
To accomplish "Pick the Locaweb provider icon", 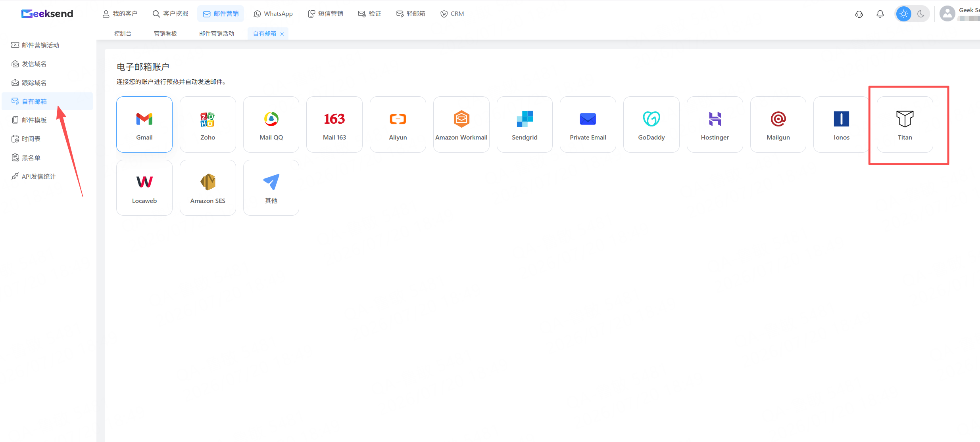I will point(144,182).
